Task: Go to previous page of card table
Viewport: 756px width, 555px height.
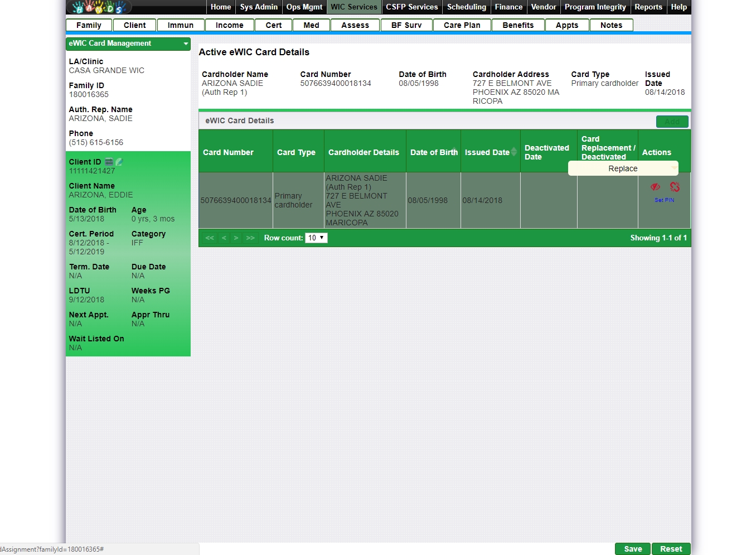Action: pos(224,238)
